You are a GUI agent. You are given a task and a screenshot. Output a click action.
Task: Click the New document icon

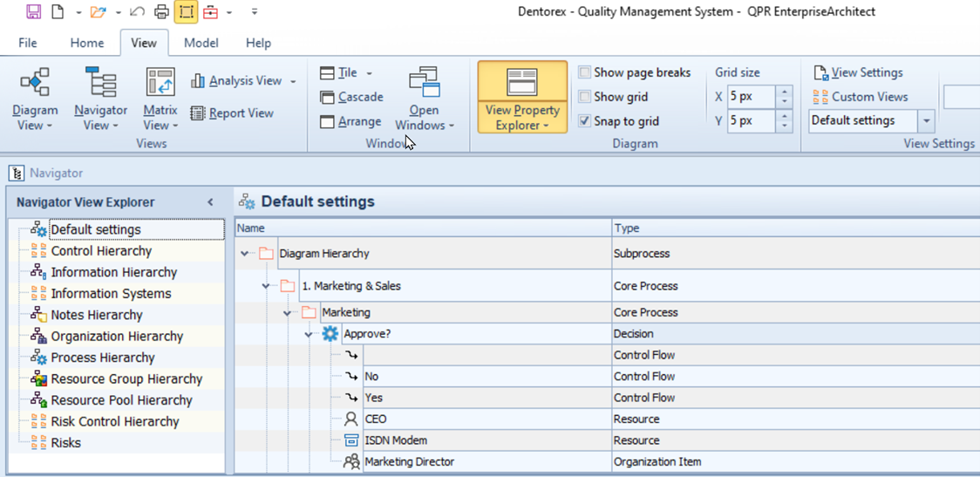(x=58, y=11)
